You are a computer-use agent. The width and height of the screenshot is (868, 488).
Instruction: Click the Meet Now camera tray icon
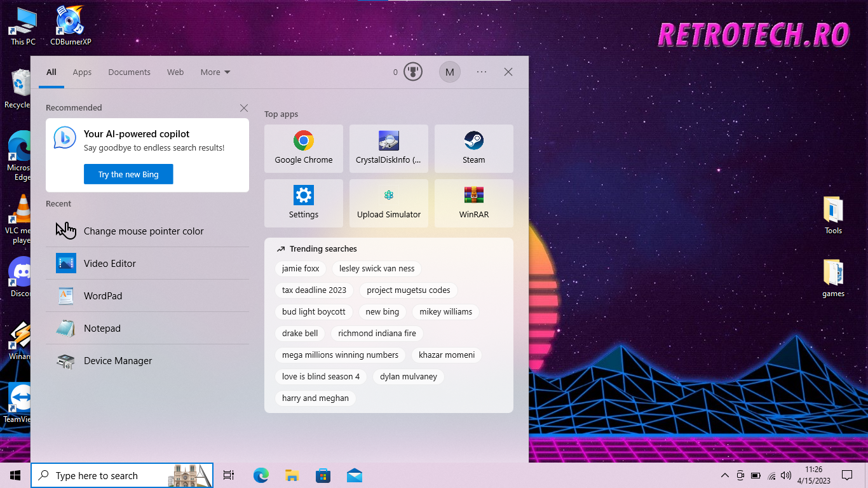tap(740, 475)
